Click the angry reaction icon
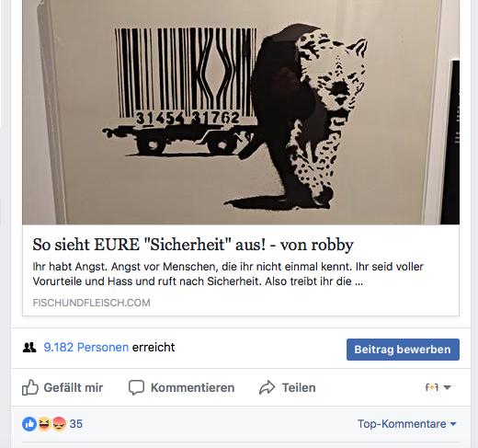 [x=59, y=424]
